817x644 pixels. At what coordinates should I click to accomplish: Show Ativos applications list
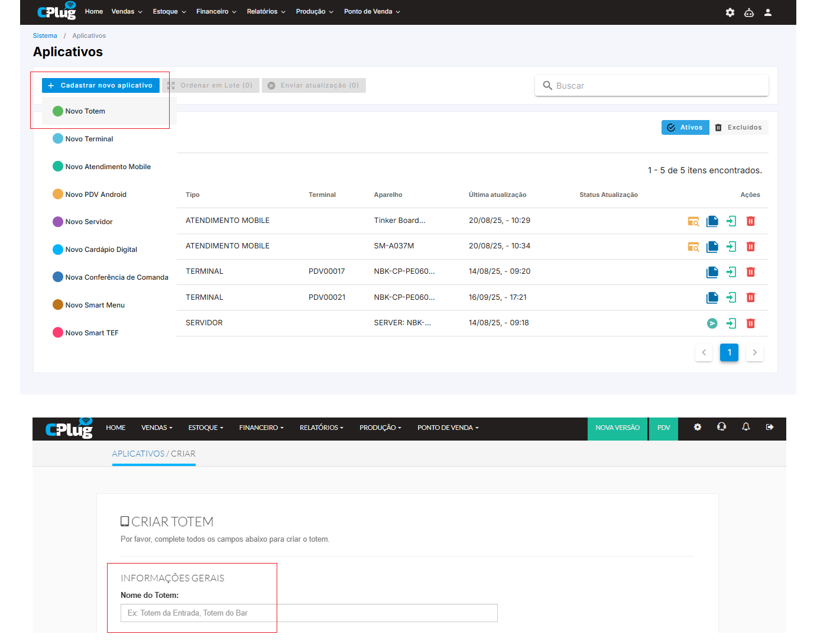coord(685,128)
